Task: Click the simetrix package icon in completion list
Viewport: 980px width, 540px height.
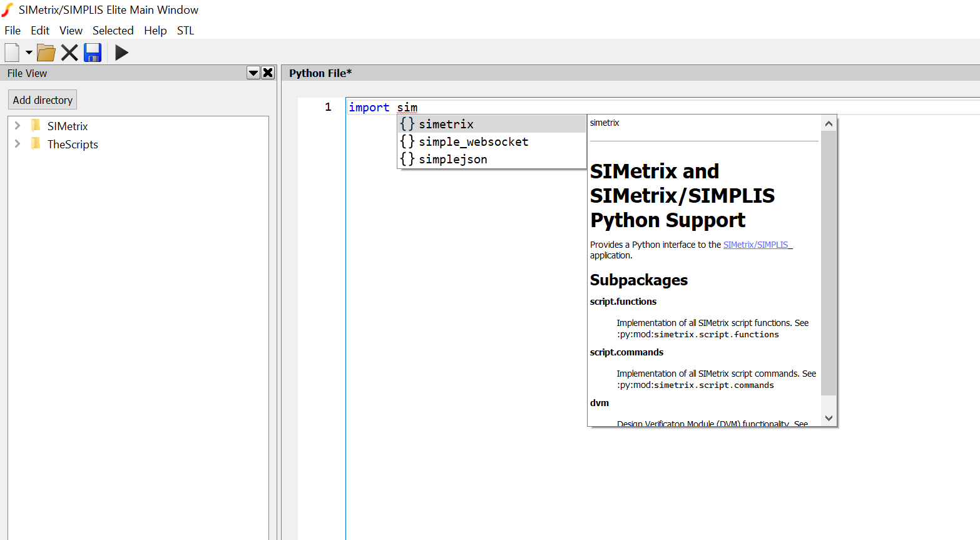Action: tap(407, 123)
